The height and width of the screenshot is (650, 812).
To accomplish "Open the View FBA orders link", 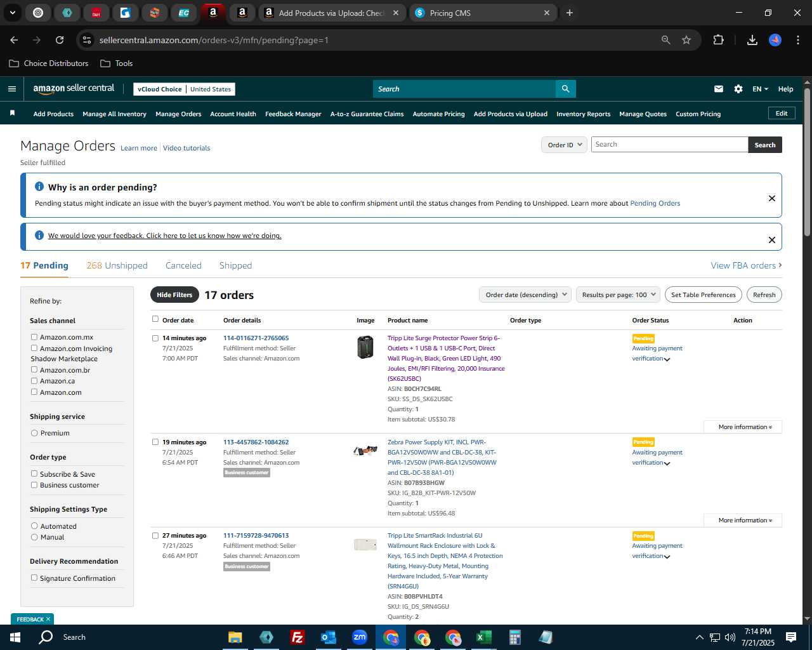I will point(746,265).
